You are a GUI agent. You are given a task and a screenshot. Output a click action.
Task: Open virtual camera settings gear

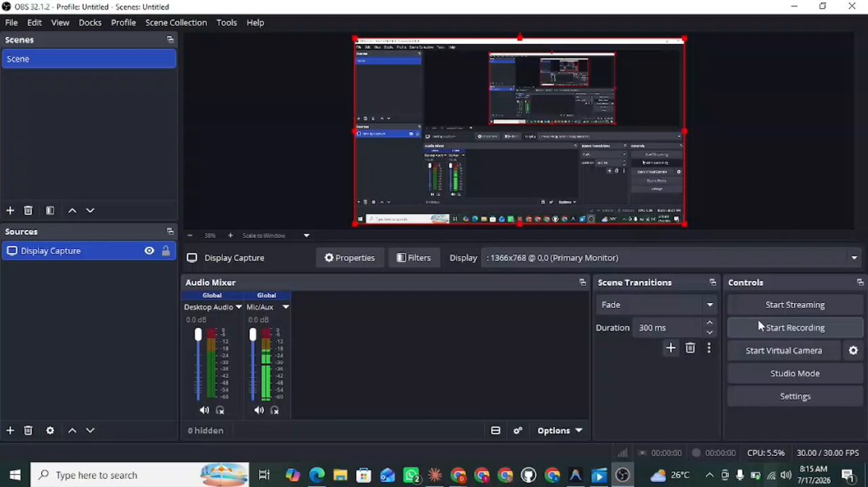(854, 350)
